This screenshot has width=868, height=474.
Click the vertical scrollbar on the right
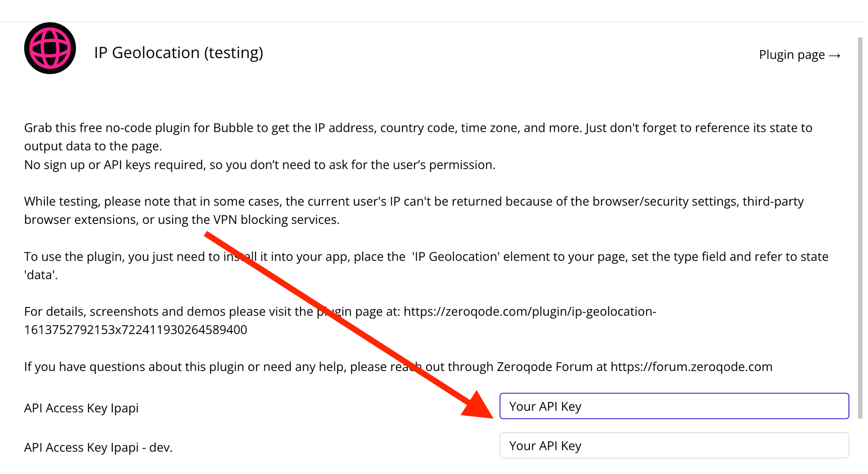(860, 228)
